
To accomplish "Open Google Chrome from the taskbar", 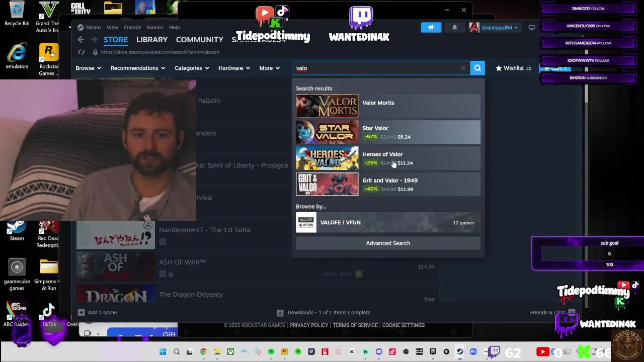I will coord(203,352).
